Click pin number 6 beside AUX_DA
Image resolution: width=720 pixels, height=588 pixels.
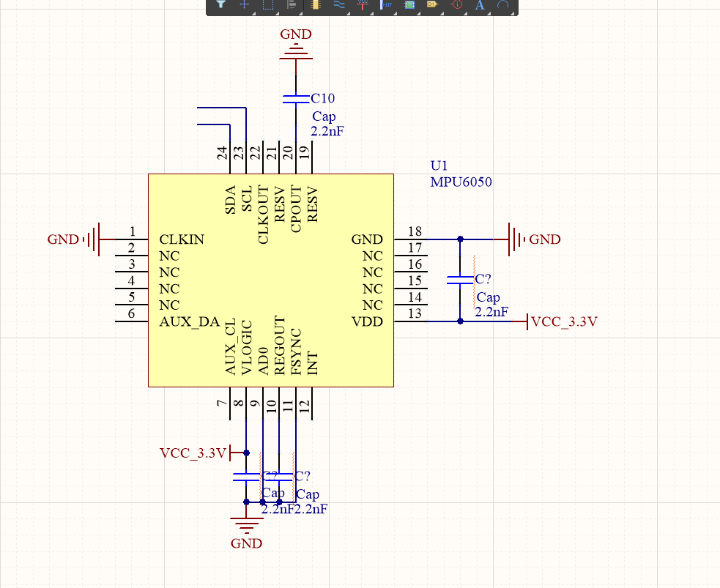click(131, 313)
